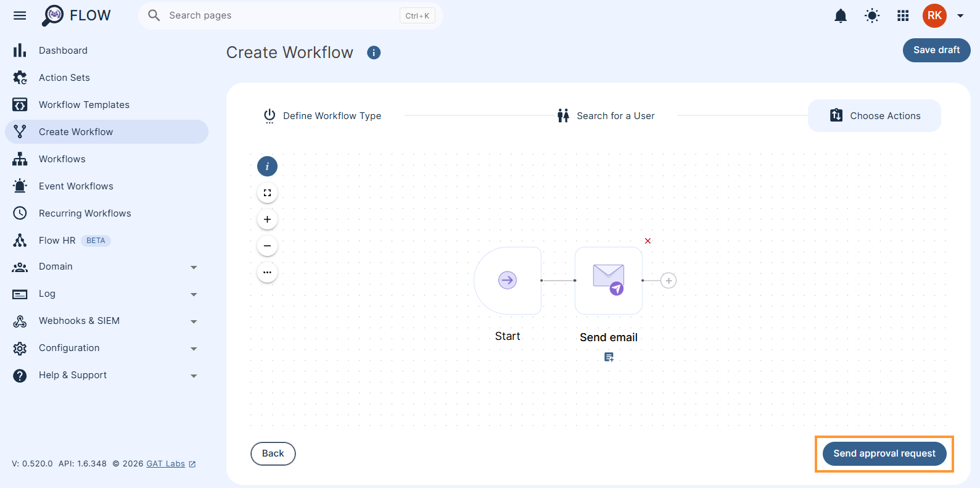Open the canvas more options button
The width and height of the screenshot is (980, 488).
(x=267, y=272)
